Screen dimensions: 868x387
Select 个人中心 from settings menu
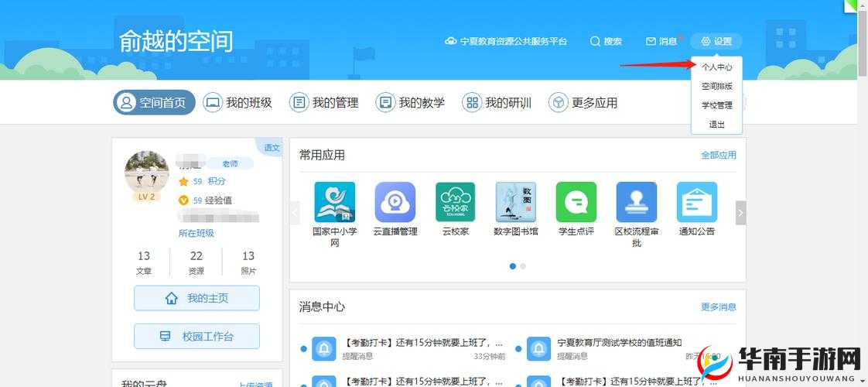(x=717, y=67)
